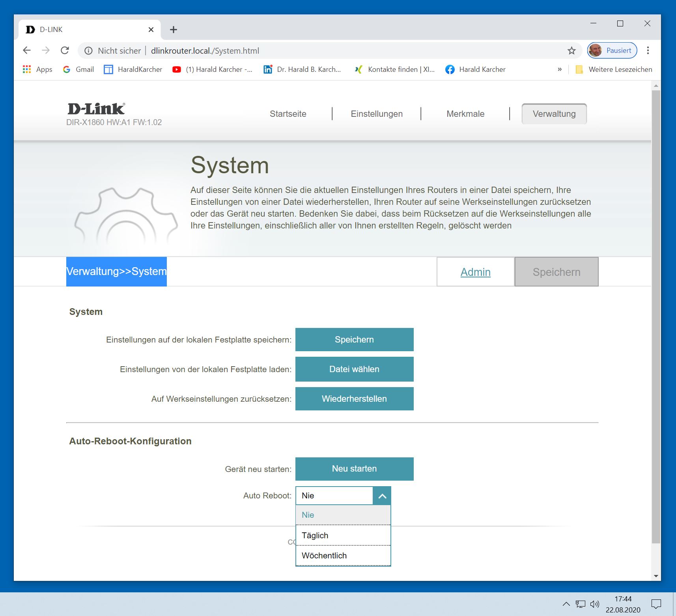Screen dimensions: 676x616
Task: Click the address bar URL field
Action: (x=316, y=51)
